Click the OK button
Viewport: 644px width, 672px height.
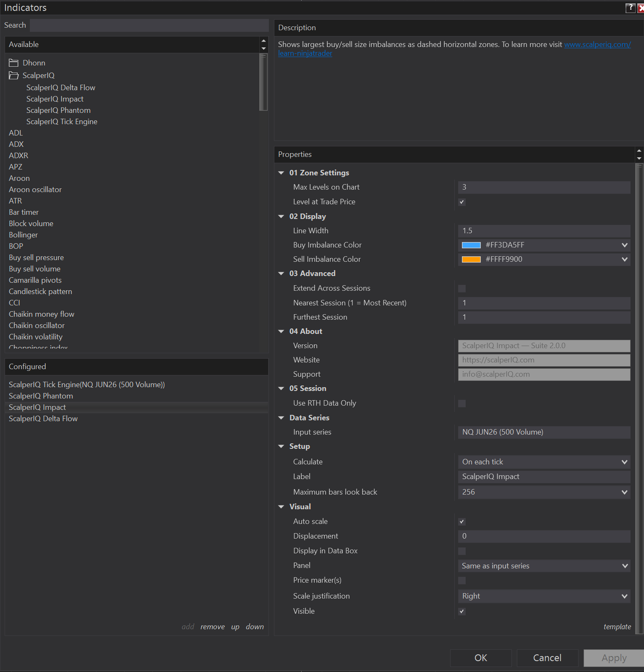click(x=481, y=658)
